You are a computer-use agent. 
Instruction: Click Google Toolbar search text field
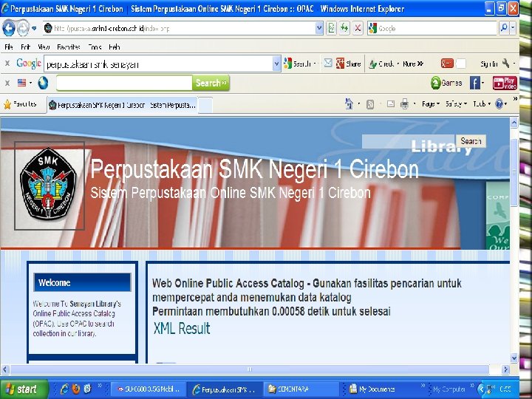click(158, 64)
